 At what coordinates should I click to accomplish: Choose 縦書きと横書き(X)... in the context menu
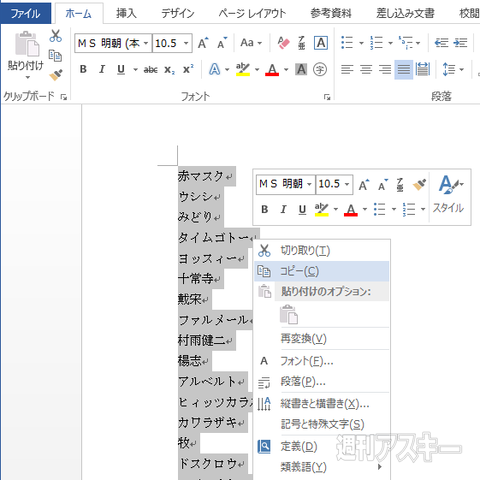pyautogui.click(x=321, y=404)
